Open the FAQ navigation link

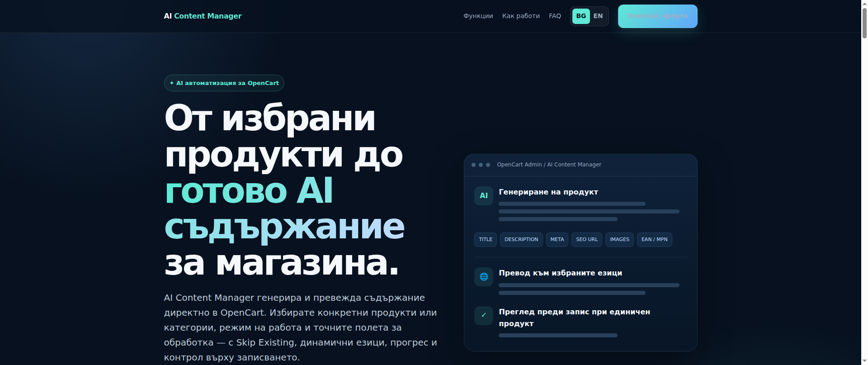click(x=555, y=16)
